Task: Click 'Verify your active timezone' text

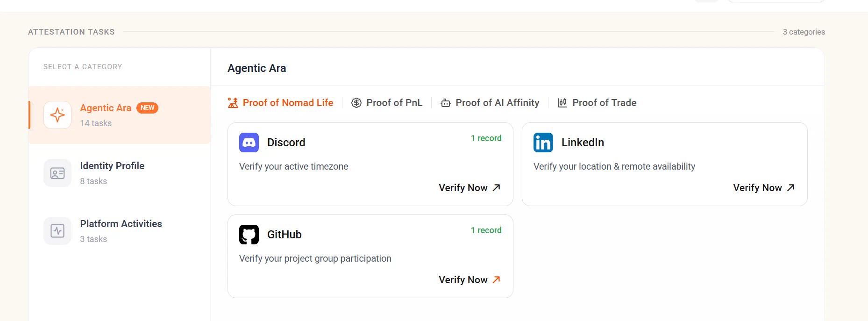Action: click(293, 166)
